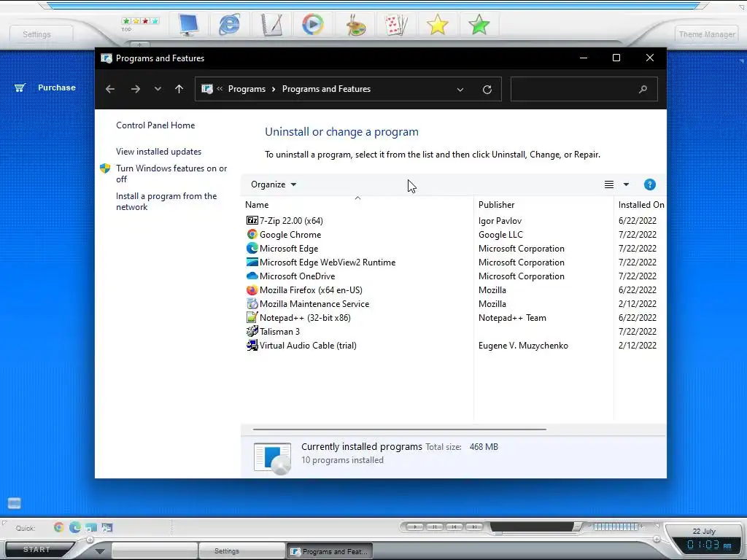The height and width of the screenshot is (560, 747).
Task: Click the small desktop icon at bottom-left
Action: [15, 503]
